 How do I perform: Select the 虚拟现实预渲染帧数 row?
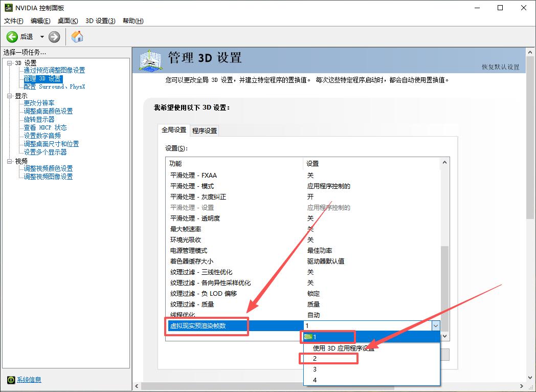coord(303,325)
